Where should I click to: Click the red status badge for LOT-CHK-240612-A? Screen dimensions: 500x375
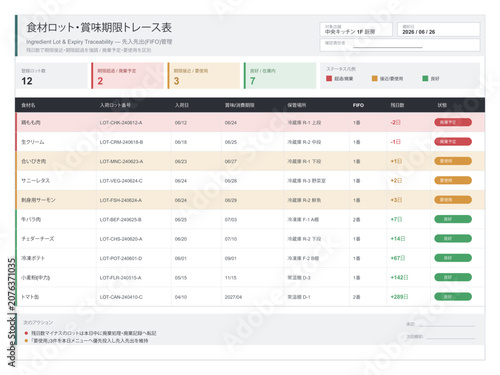453,122
